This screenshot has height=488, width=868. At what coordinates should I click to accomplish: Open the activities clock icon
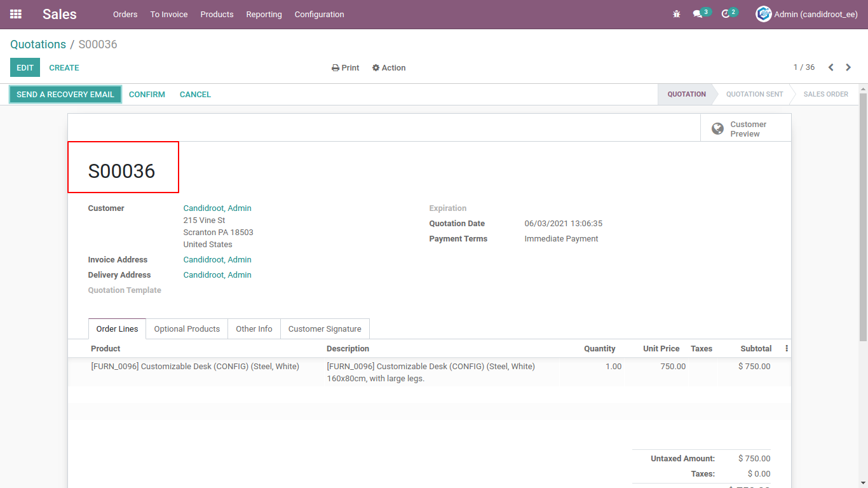pos(726,14)
